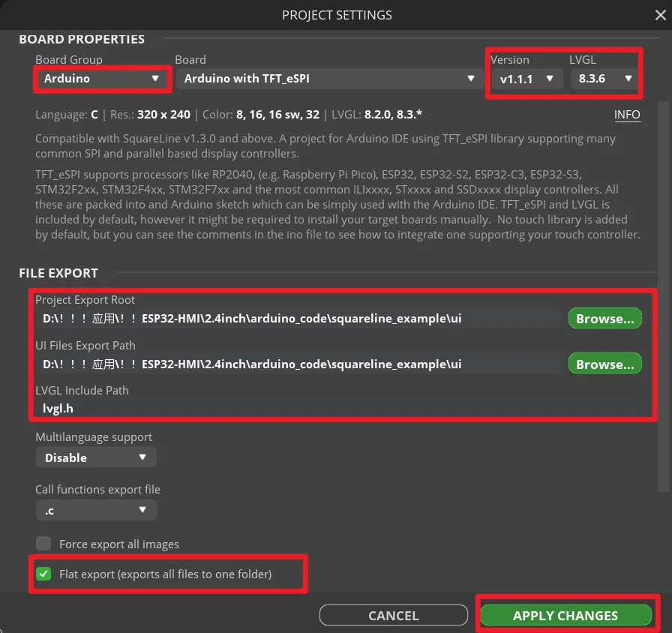
Task: Edit the LVGL Include Path field
Action: pos(300,409)
